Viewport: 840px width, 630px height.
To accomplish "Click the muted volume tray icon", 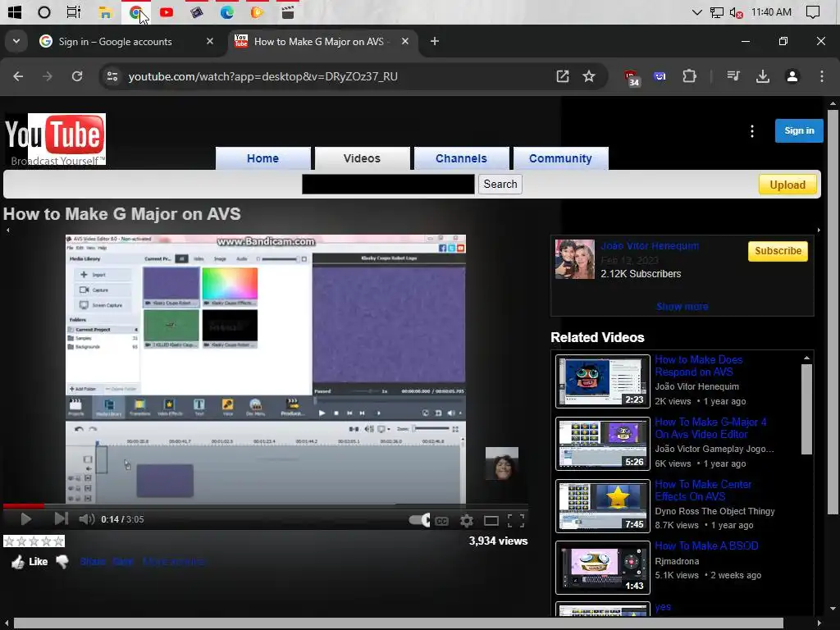I will [x=736, y=12].
